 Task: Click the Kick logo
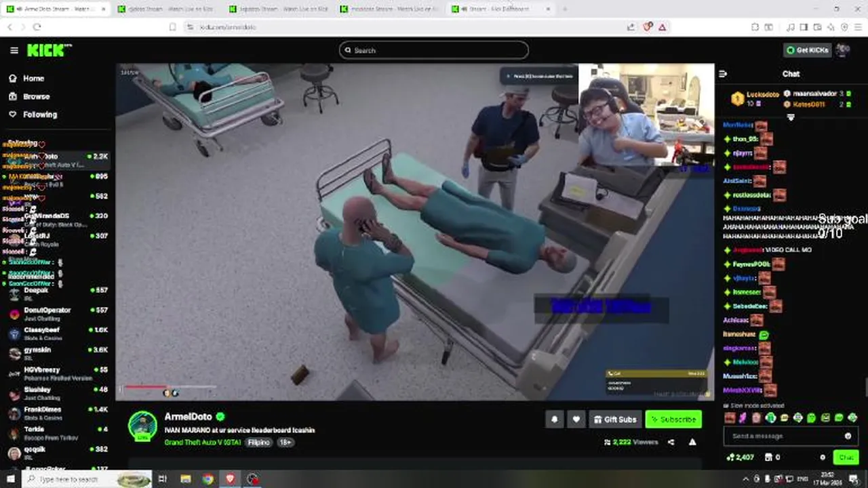point(49,50)
